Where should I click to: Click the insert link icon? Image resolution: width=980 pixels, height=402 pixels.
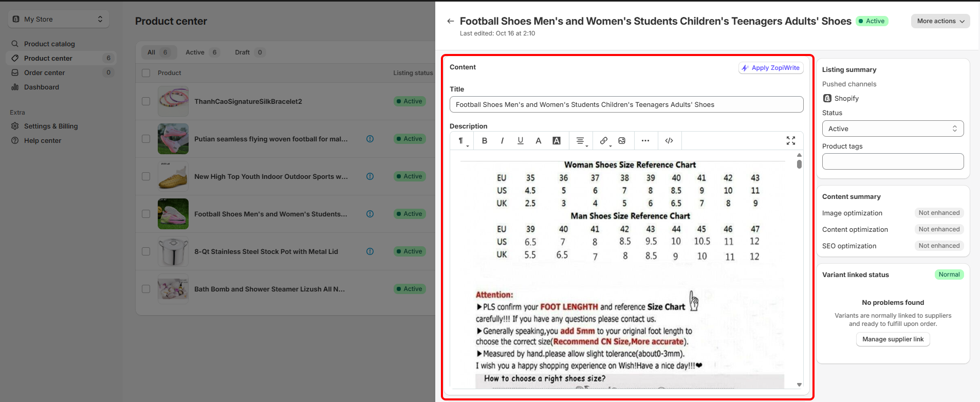tap(604, 141)
